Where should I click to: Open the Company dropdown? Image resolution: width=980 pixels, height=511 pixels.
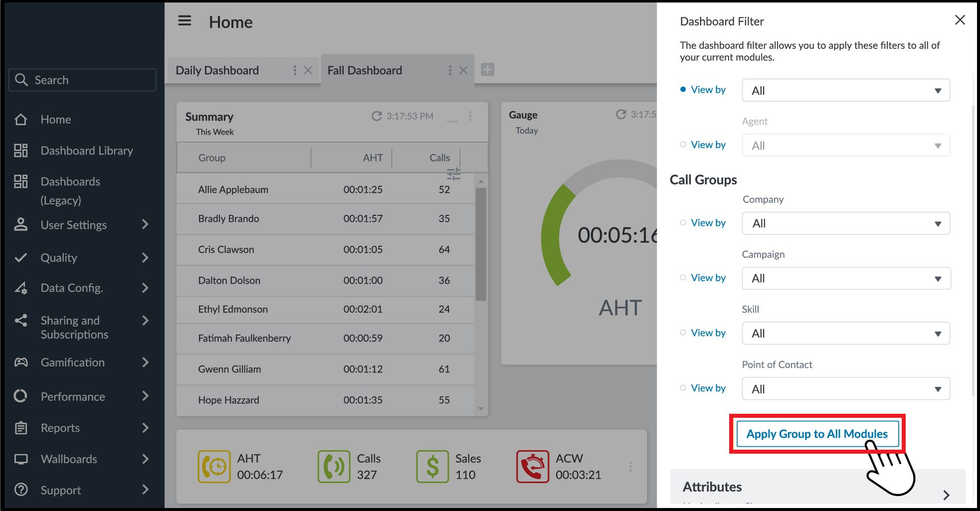coord(846,223)
